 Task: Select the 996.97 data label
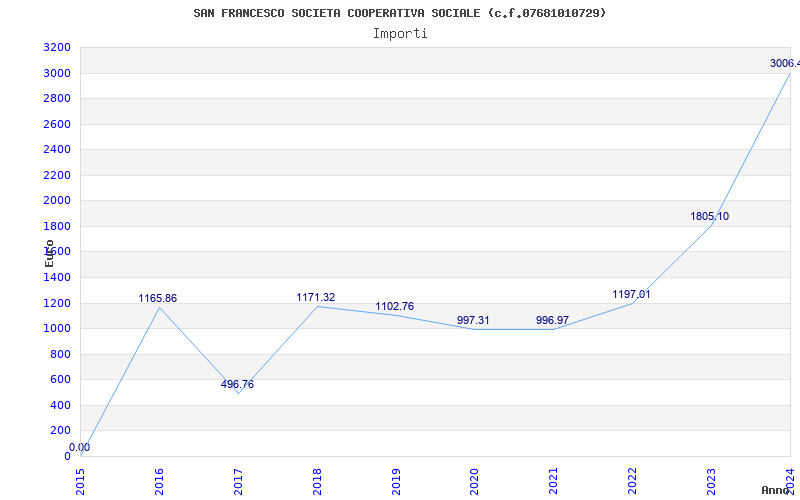coord(553,320)
